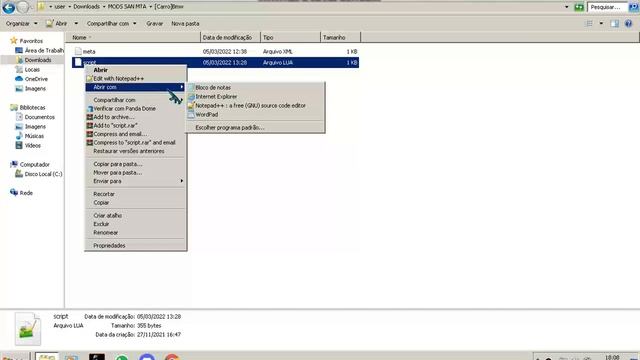Open the Organizar dropdown
This screenshot has width=640, height=360.
coord(22,24)
